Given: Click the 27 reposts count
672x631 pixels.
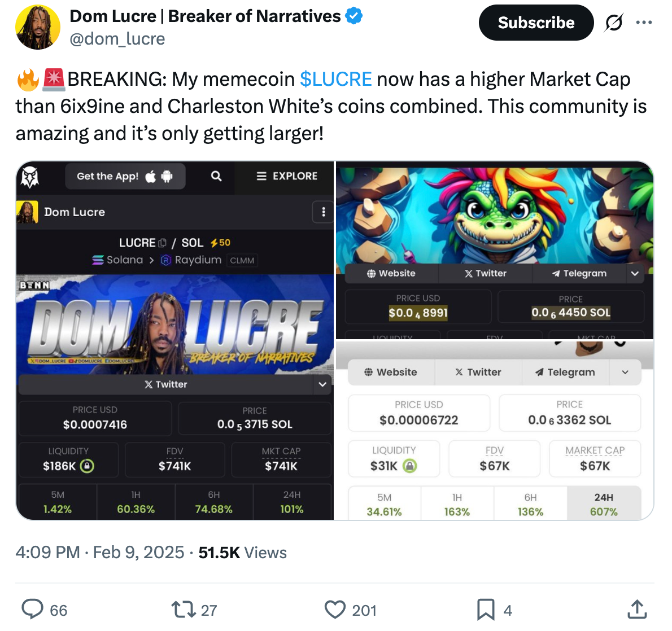Looking at the screenshot, I should coord(209,610).
